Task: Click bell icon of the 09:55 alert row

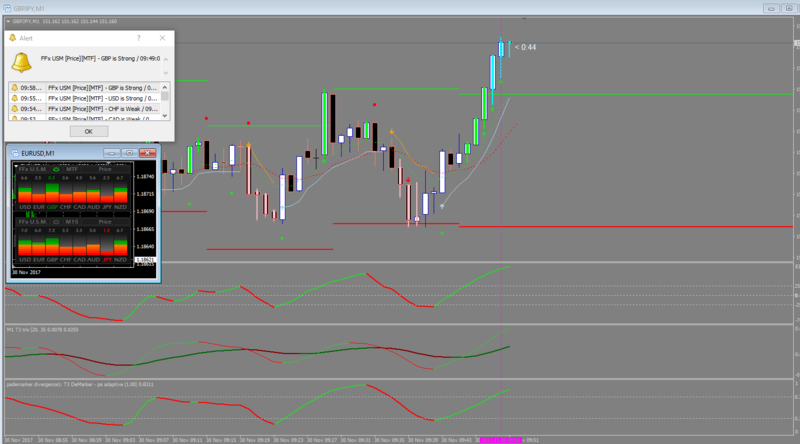Action: (15, 98)
